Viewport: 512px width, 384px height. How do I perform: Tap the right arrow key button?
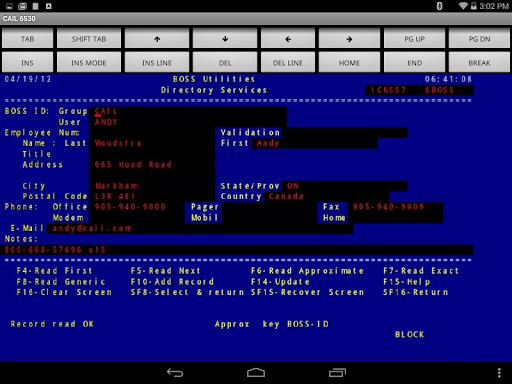(349, 39)
